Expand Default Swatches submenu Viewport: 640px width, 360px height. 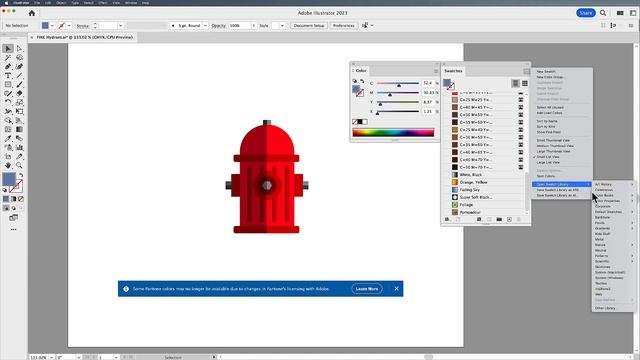(614, 212)
